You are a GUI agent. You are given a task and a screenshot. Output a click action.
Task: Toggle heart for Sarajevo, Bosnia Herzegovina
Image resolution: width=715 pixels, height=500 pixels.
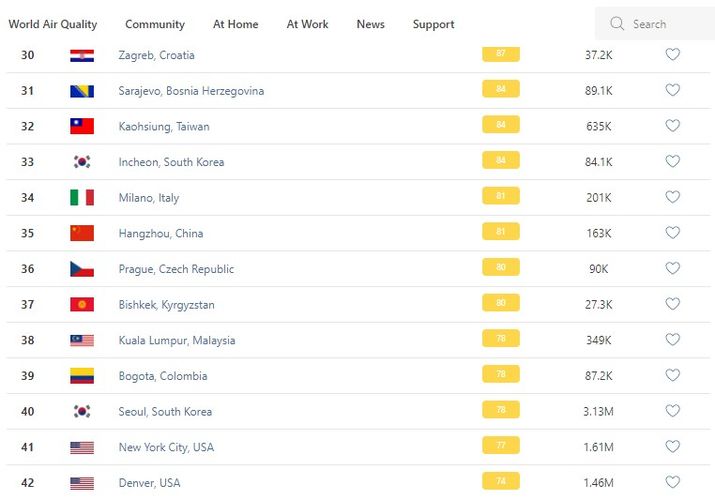[672, 90]
